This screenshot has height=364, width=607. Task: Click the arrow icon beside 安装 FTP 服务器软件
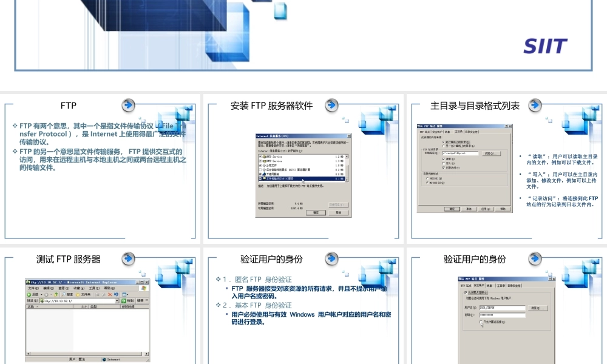tap(331, 105)
